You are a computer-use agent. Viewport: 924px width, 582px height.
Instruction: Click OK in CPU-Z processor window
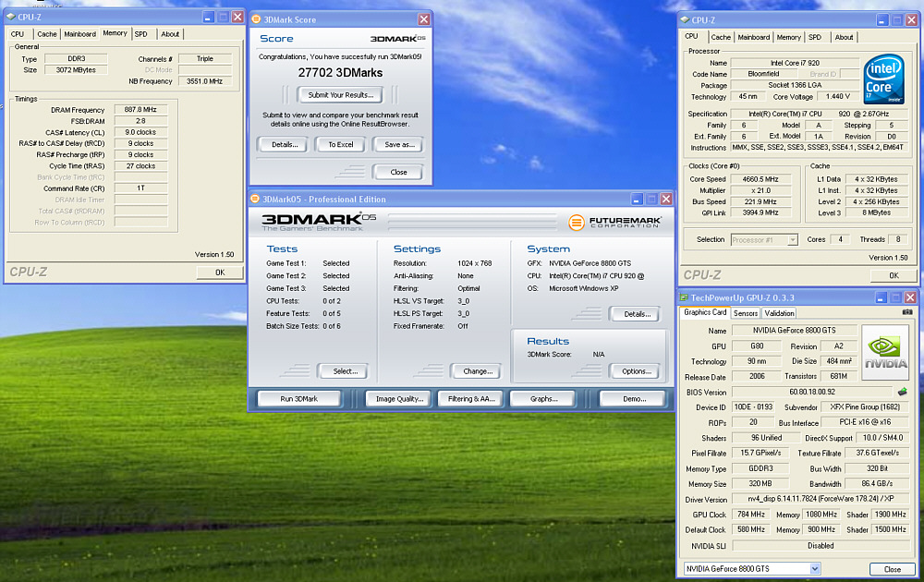click(894, 275)
